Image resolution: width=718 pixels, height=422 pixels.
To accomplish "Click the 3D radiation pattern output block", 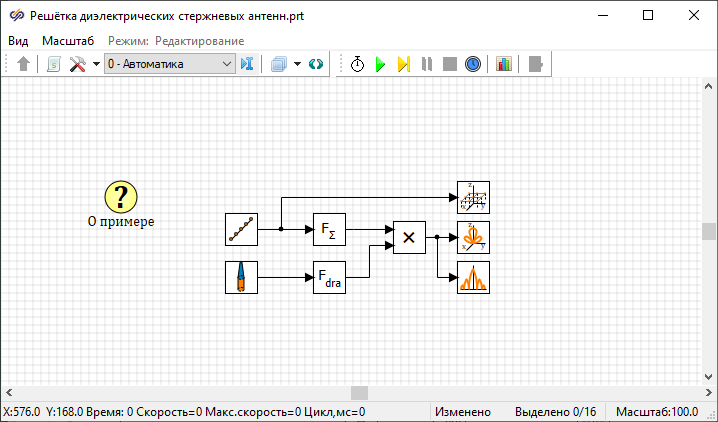I will [473, 237].
